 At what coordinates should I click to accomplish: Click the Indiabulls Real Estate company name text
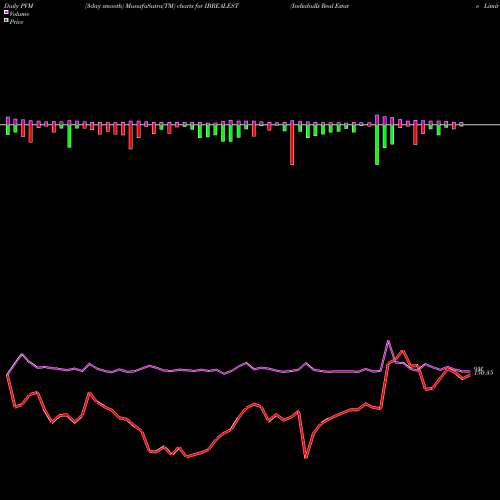point(319,6)
